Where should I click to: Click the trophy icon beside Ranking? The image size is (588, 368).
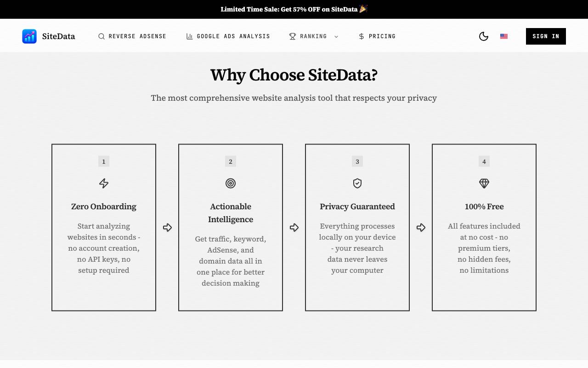pos(293,36)
